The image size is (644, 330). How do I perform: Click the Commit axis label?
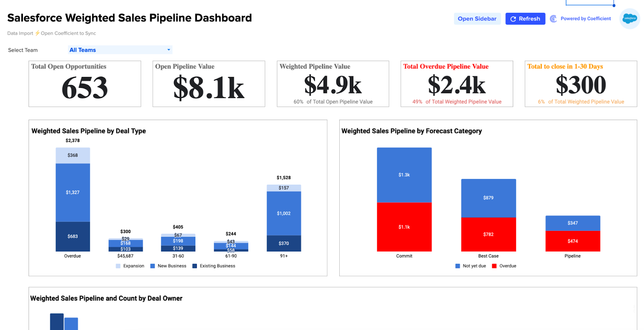tap(404, 256)
